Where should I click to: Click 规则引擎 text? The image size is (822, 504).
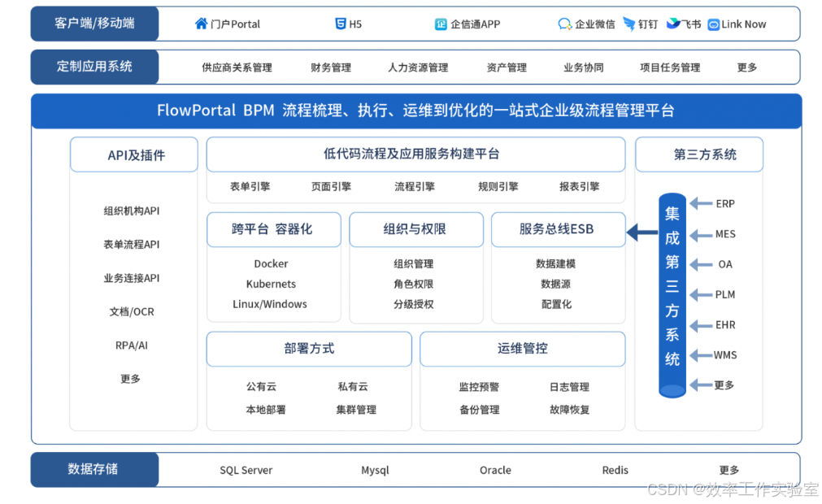point(498,186)
